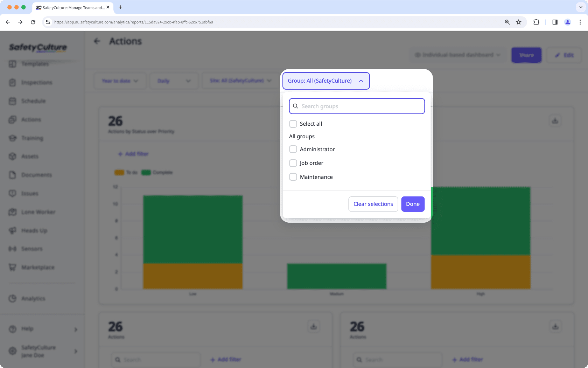Click the Search groups input field
Viewport: 588px width, 368px height.
click(357, 106)
